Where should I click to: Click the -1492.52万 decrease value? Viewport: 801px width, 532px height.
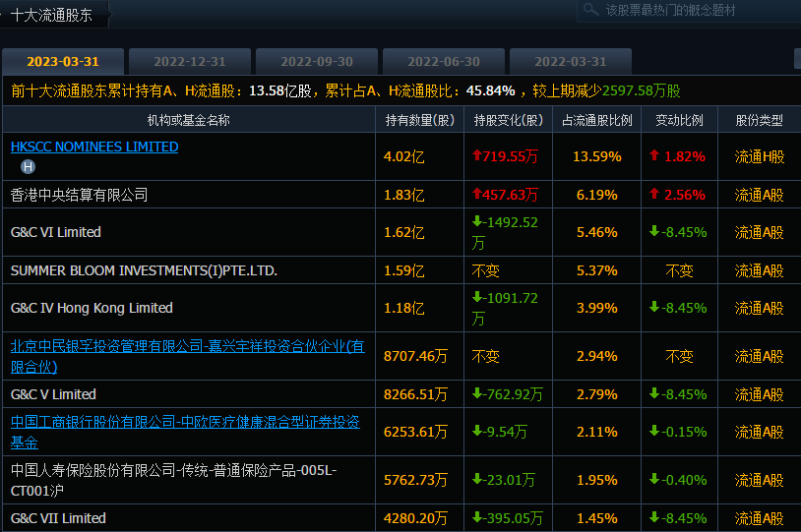(x=505, y=232)
